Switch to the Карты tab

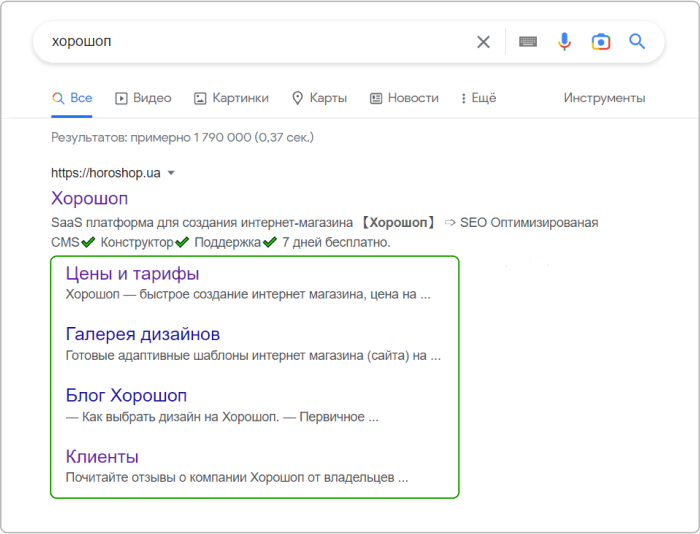319,98
